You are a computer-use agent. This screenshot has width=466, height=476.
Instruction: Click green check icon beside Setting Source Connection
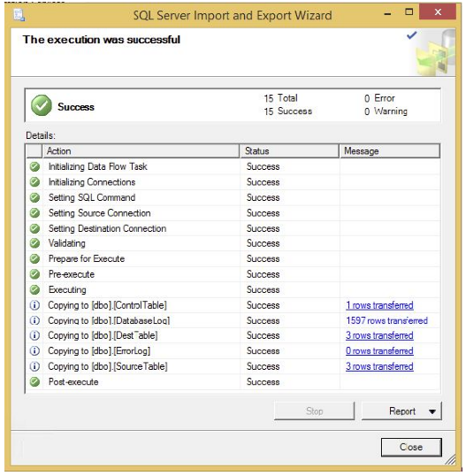(x=34, y=213)
